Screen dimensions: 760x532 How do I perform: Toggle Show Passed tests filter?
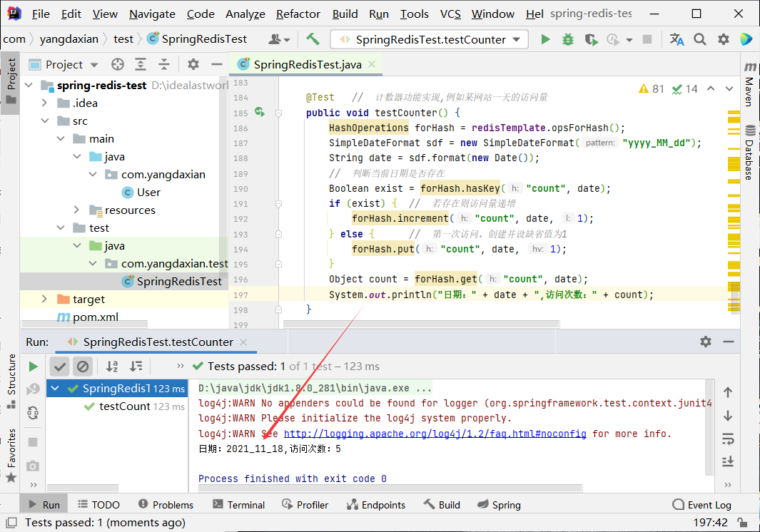pyautogui.click(x=60, y=367)
